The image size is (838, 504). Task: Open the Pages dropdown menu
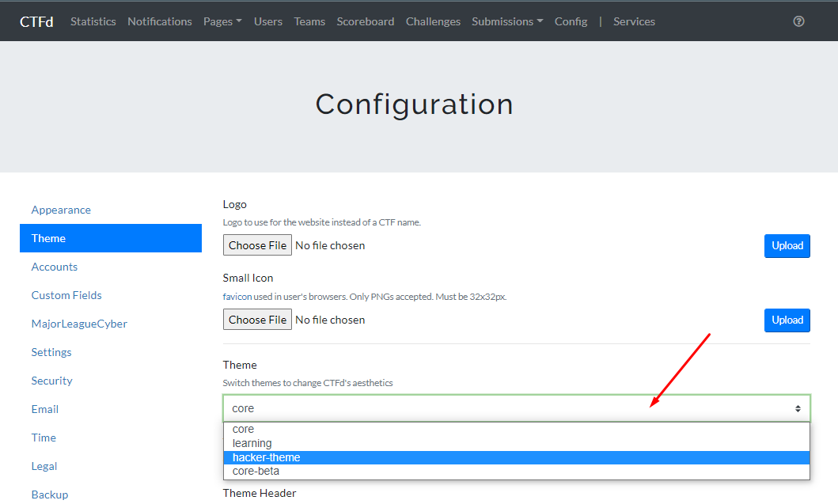click(222, 21)
